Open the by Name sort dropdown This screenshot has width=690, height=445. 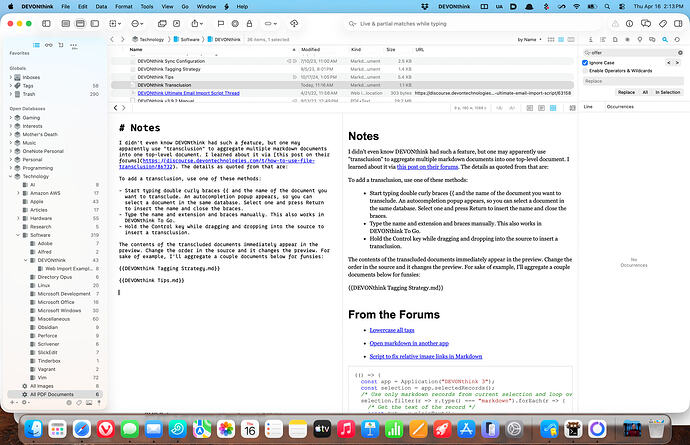pos(529,40)
